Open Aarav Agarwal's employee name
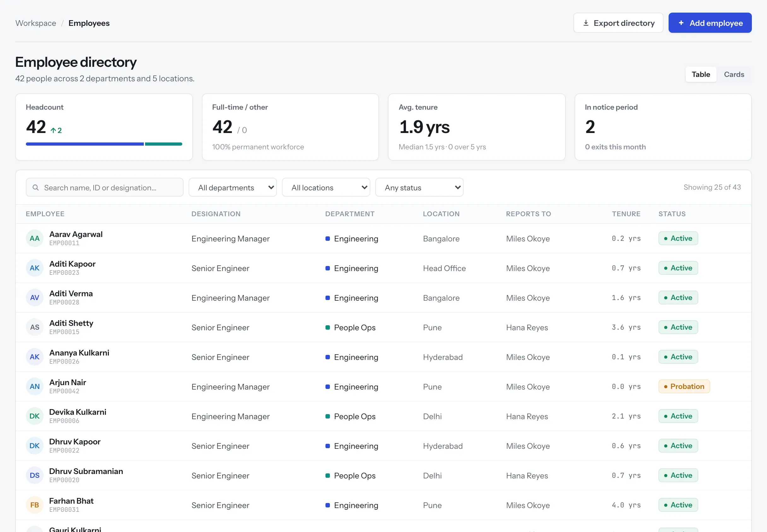The height and width of the screenshot is (532, 767). point(76,234)
